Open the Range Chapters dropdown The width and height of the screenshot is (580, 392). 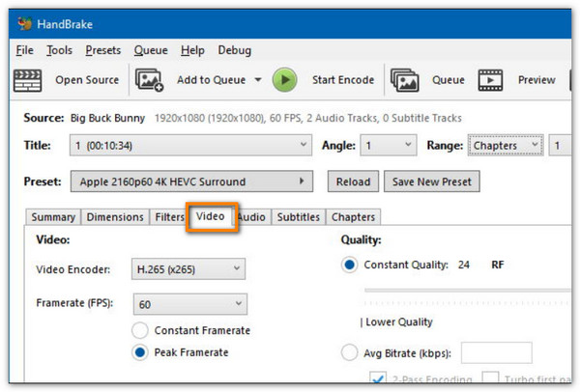506,145
